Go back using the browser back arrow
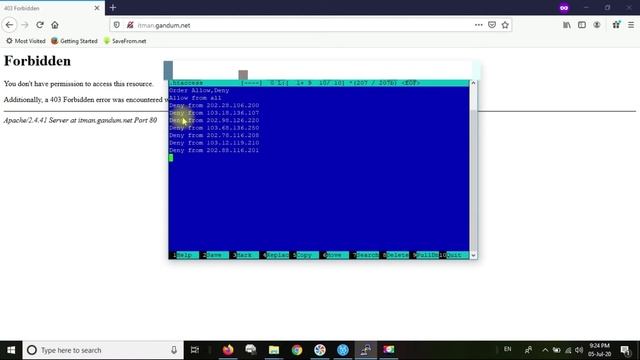Viewport: 640px width, 360px height. pyautogui.click(x=9, y=25)
